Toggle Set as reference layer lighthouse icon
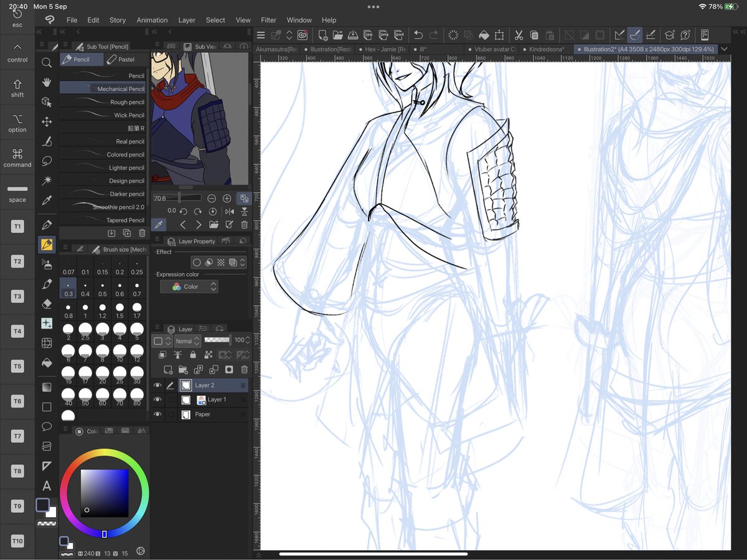Screen dimensions: 747x560 coord(178,355)
